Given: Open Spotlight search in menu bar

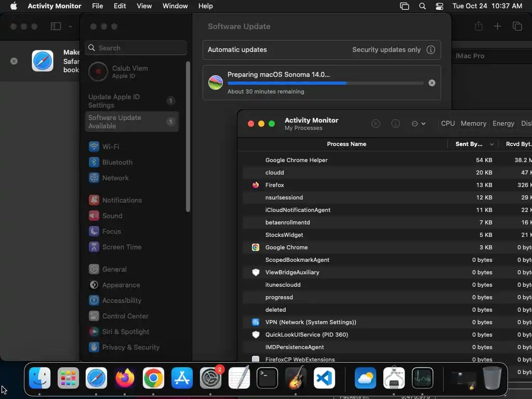Looking at the screenshot, I should [x=422, y=6].
